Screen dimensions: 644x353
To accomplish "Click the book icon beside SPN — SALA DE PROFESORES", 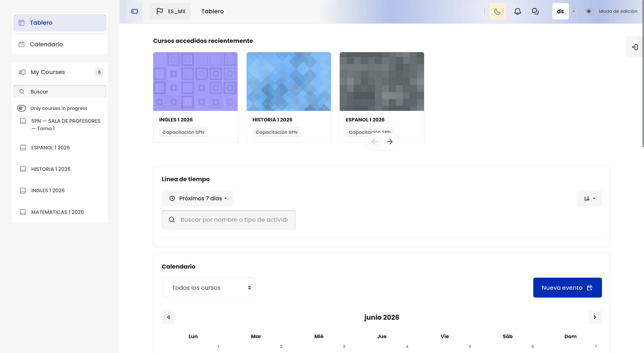I will click(23, 121).
